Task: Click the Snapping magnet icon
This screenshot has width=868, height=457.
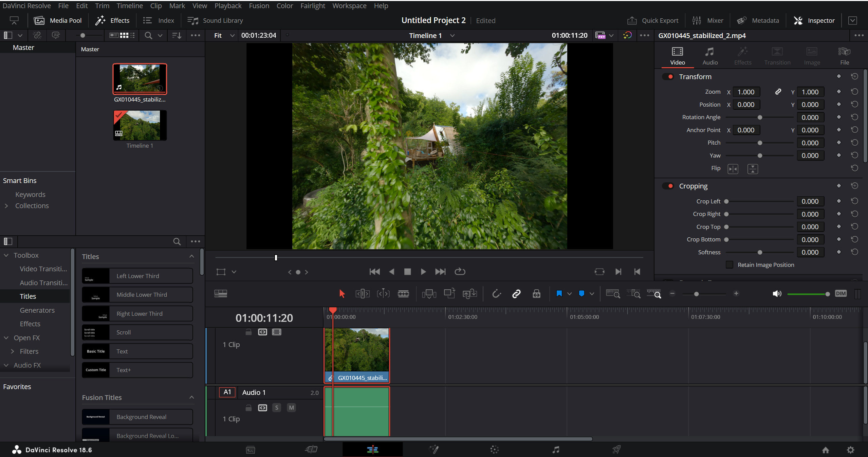Action: 496,294
